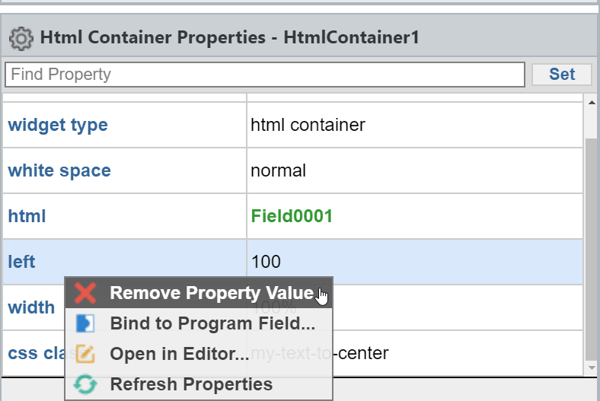This screenshot has height=401, width=600.
Task: Click the scrollbar up arrow
Action: point(592,103)
